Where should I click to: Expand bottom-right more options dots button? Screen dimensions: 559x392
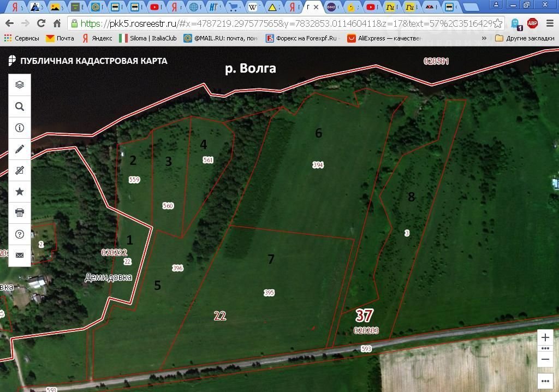pos(545,381)
